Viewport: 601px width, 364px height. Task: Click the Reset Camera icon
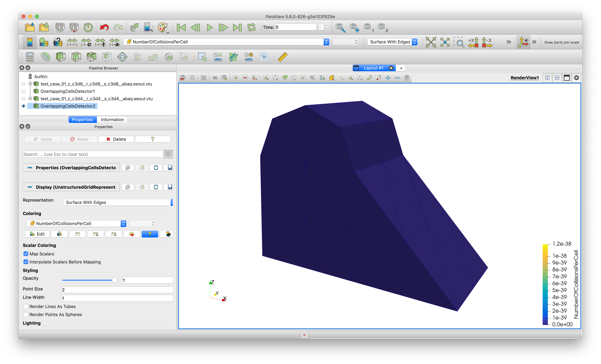431,42
